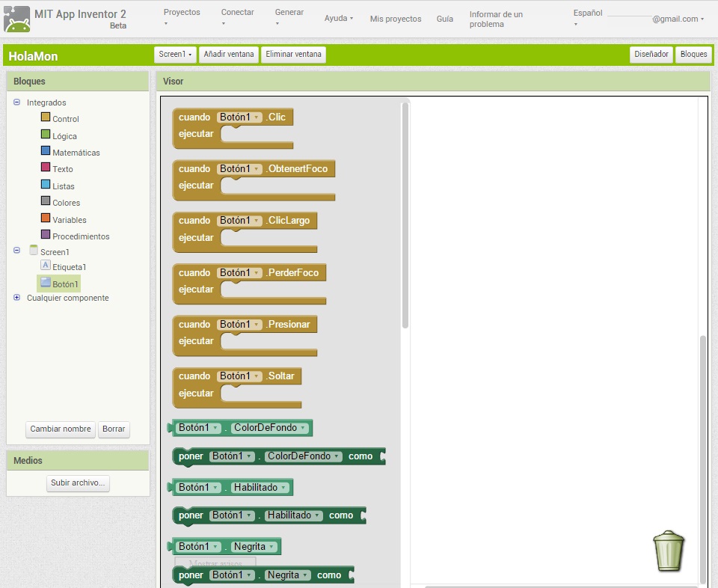Click the Eliminar ventana button
This screenshot has width=718, height=588.
click(x=293, y=54)
